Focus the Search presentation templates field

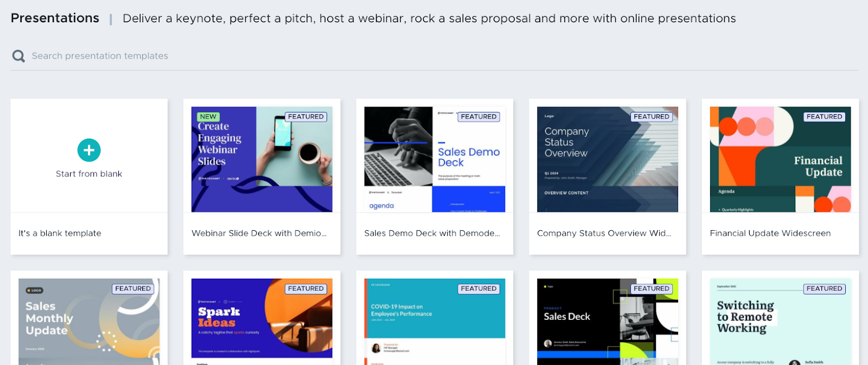(434, 56)
